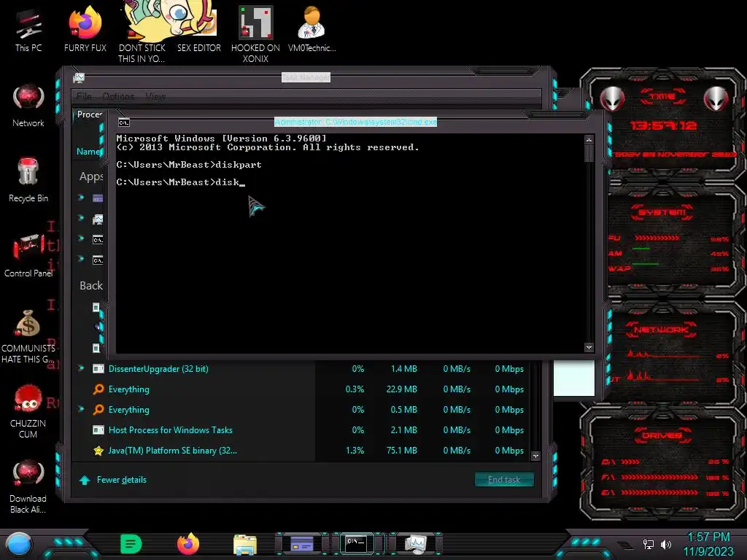The height and width of the screenshot is (560, 747).
Task: Open the Network desktop icon
Action: coord(28,106)
